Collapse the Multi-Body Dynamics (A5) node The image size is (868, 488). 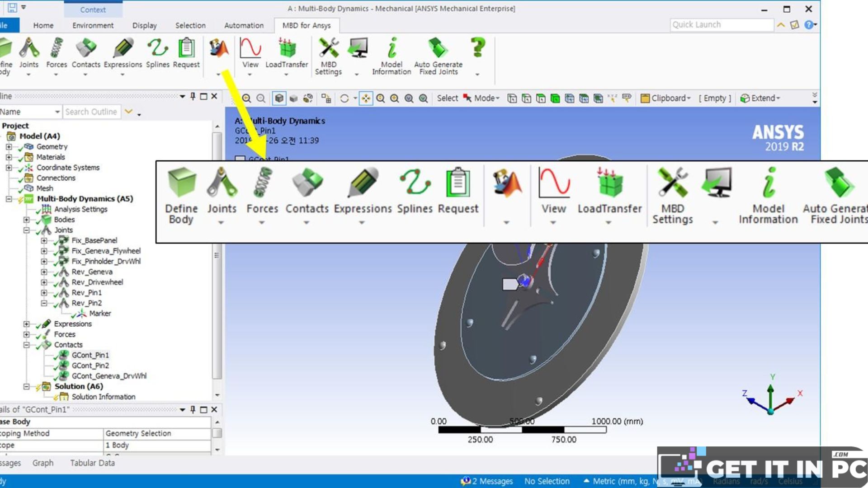click(x=9, y=198)
